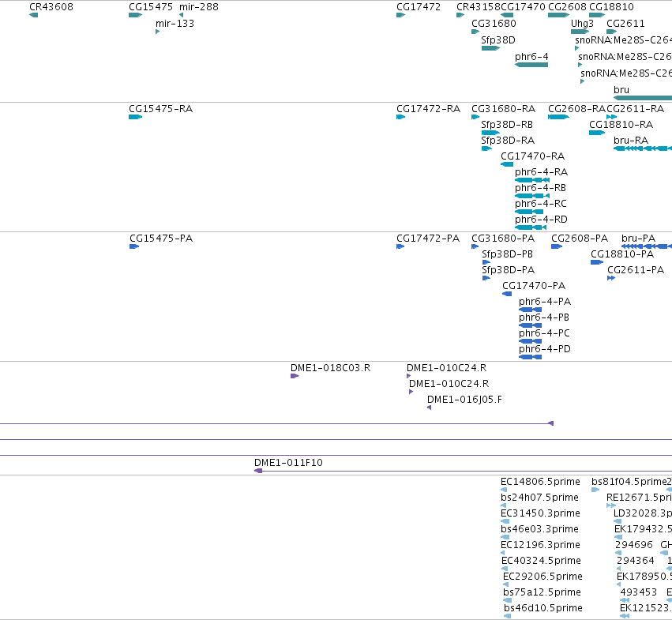Select the CG18810 gene label
The height and width of the screenshot is (620, 672).
coord(611,7)
